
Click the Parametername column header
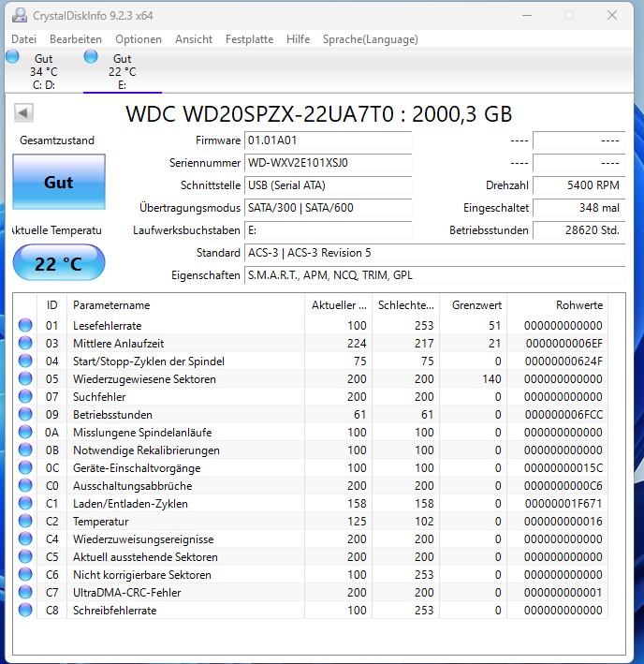tap(185, 305)
